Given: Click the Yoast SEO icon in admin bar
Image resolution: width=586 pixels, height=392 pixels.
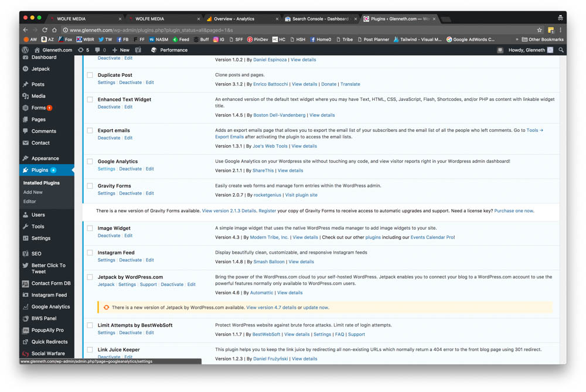Looking at the screenshot, I should tap(138, 50).
